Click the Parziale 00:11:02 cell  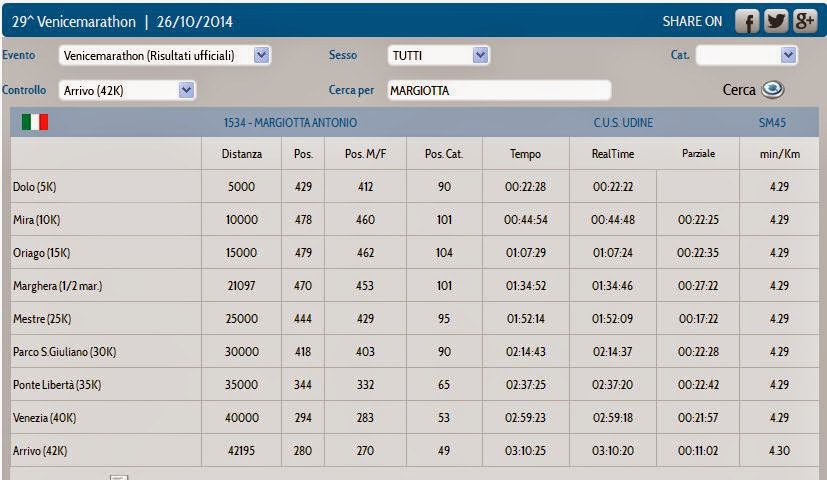pyautogui.click(x=698, y=451)
